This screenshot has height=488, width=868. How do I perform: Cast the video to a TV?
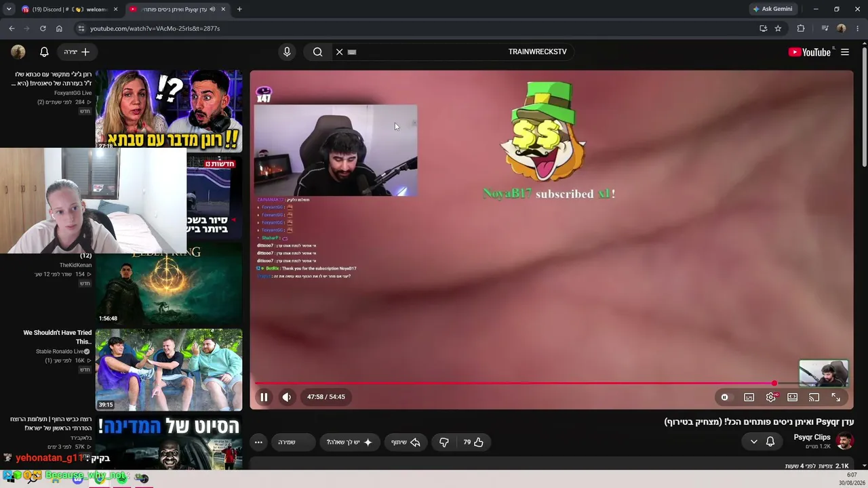(x=814, y=397)
